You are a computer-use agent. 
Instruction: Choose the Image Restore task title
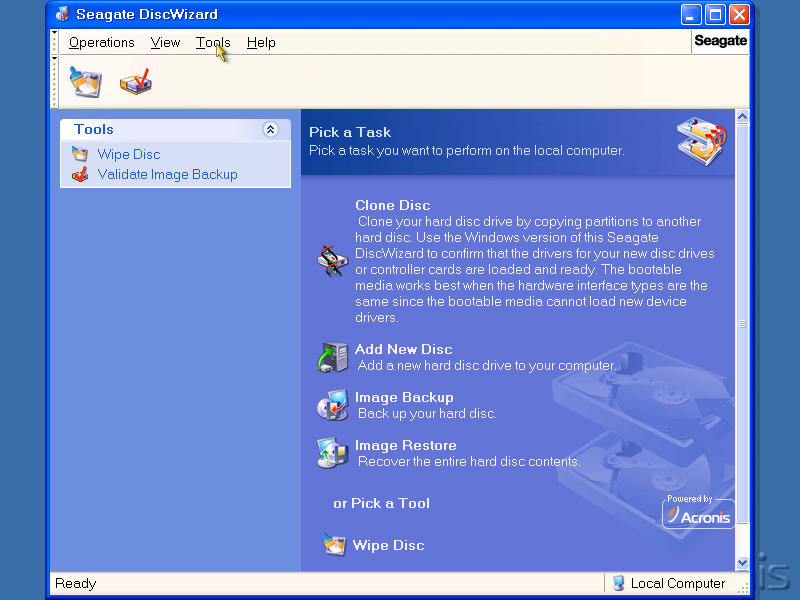point(405,445)
